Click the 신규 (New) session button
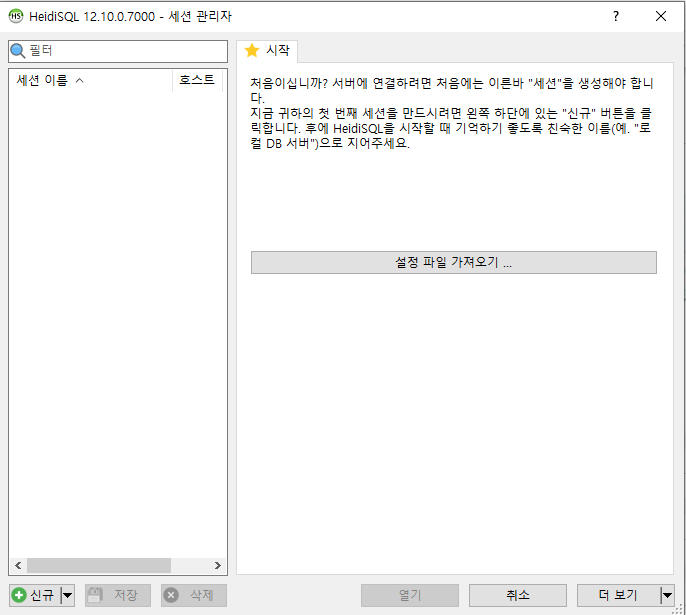The height and width of the screenshot is (615, 686). (35, 595)
